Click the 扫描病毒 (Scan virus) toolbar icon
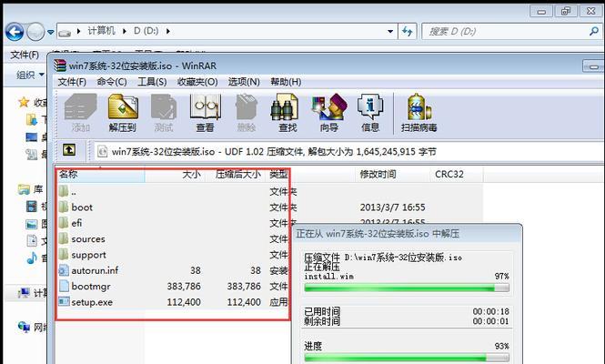605x364 pixels. (x=418, y=112)
